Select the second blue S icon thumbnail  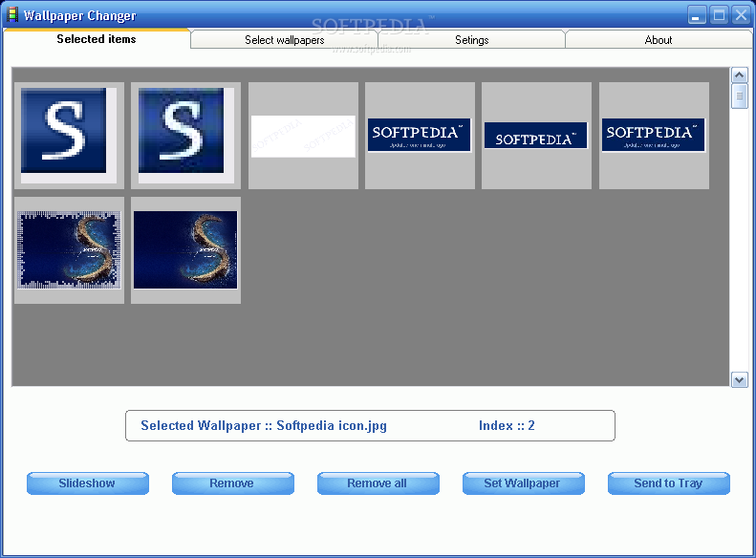[x=185, y=136]
